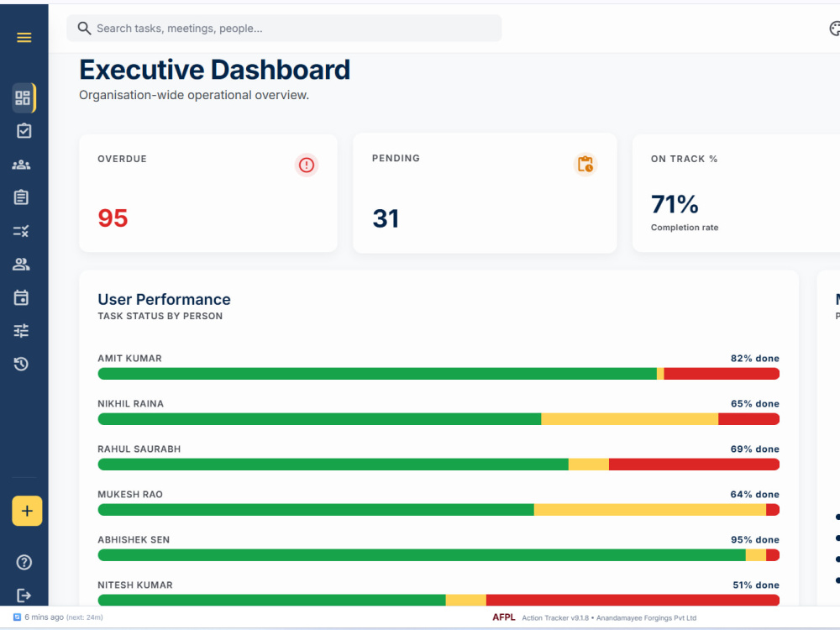Open the checklist rules icon in the sidebar

[21, 231]
